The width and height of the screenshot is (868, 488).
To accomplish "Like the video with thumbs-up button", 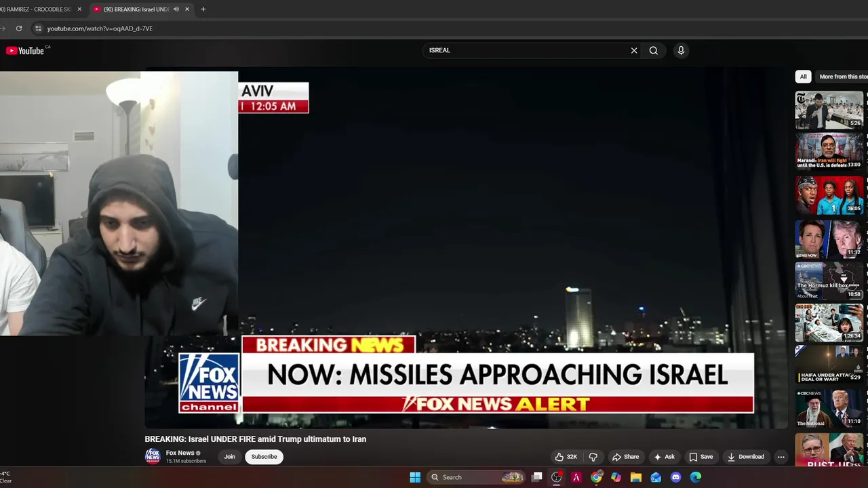I will [566, 457].
